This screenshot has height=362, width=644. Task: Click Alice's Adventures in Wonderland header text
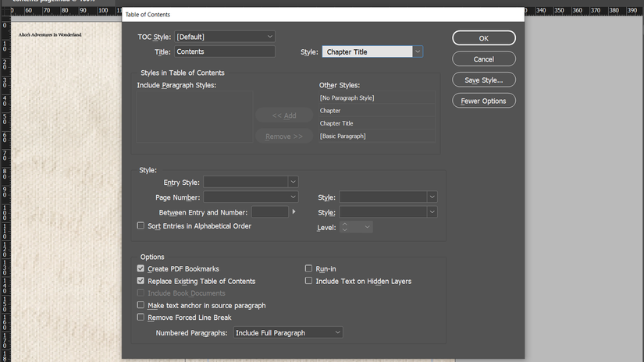pos(50,35)
